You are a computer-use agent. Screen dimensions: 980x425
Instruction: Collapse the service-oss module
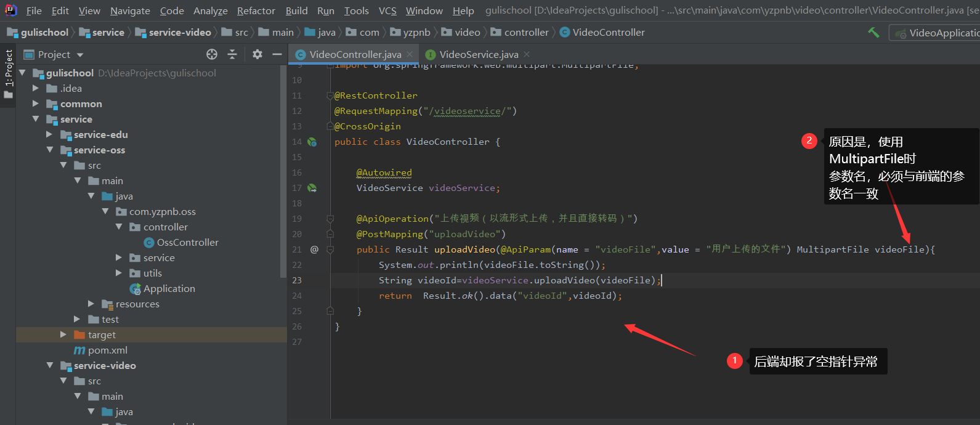pos(49,150)
